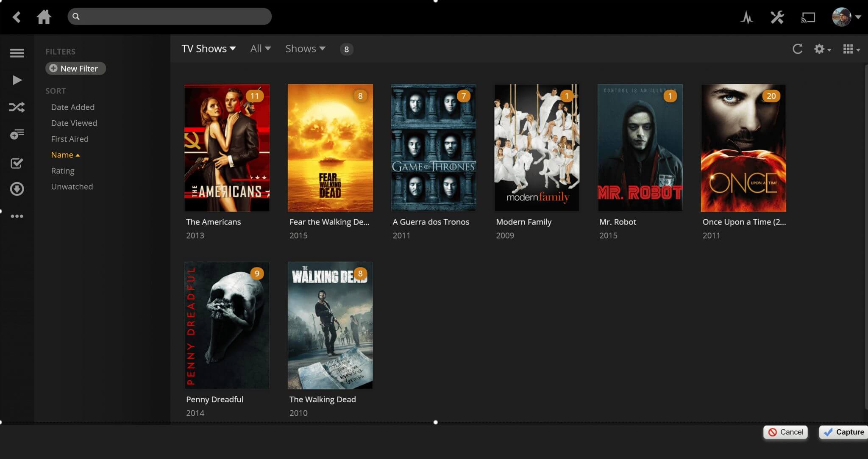Click the refresh library icon
The image size is (868, 459).
tap(797, 49)
